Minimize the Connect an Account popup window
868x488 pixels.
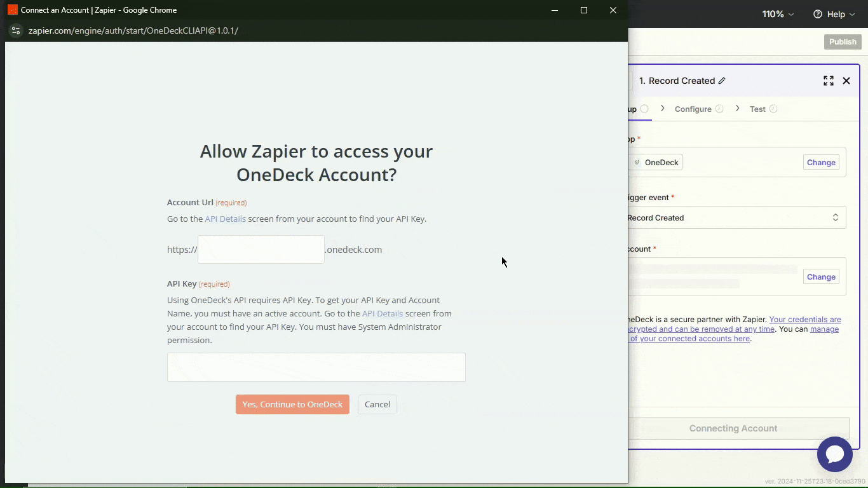pyautogui.click(x=555, y=10)
